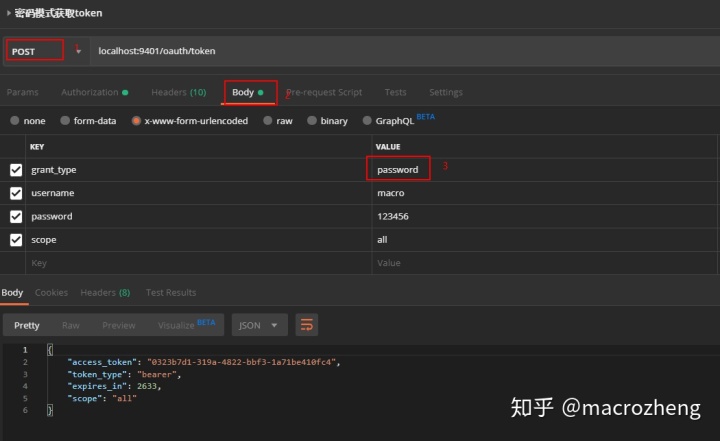
Task: Click the access_token value string
Action: pyautogui.click(x=242, y=362)
